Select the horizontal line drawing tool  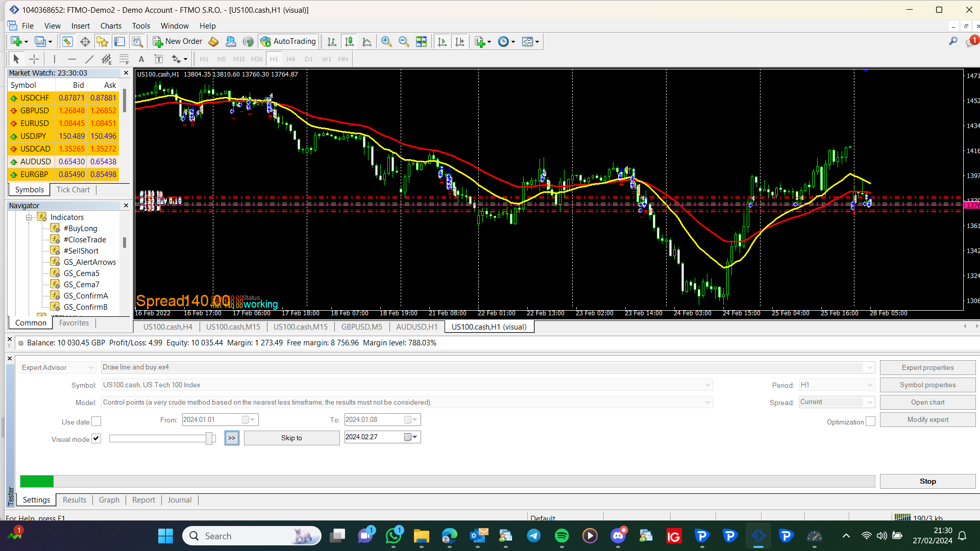[71, 59]
